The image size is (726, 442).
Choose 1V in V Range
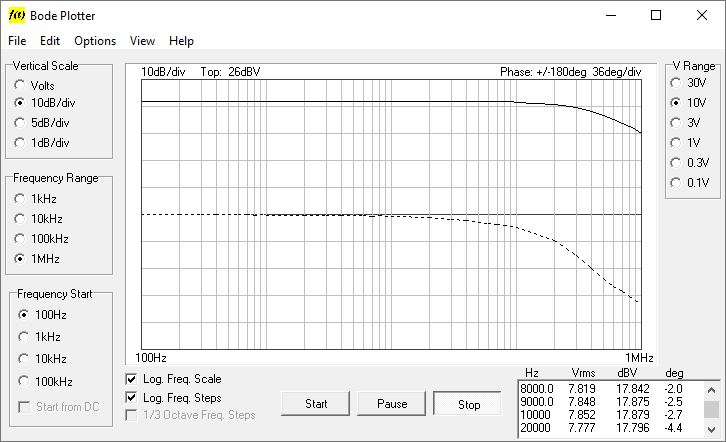676,143
